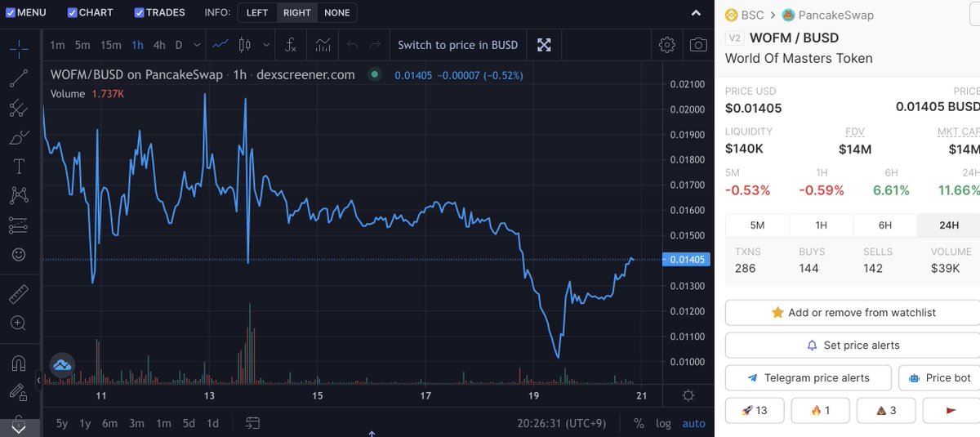The image size is (980, 437).
Task: Open the prediction and measurement position tools
Action: (19, 225)
